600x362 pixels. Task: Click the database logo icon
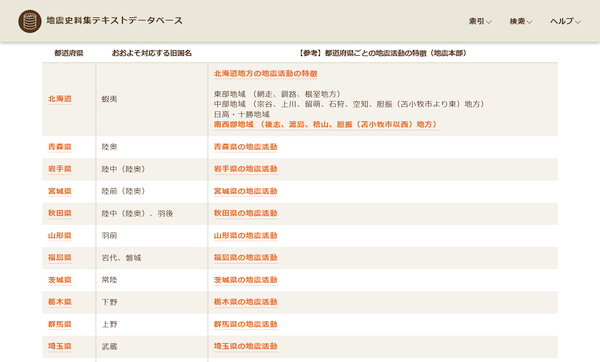pos(30,21)
